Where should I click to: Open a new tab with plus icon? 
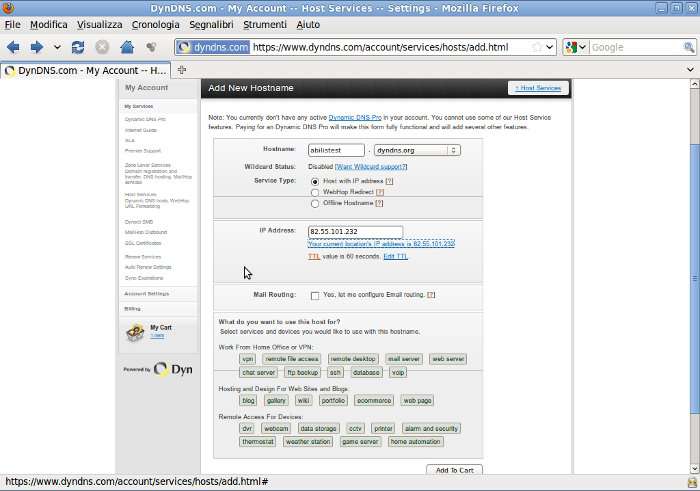point(182,70)
